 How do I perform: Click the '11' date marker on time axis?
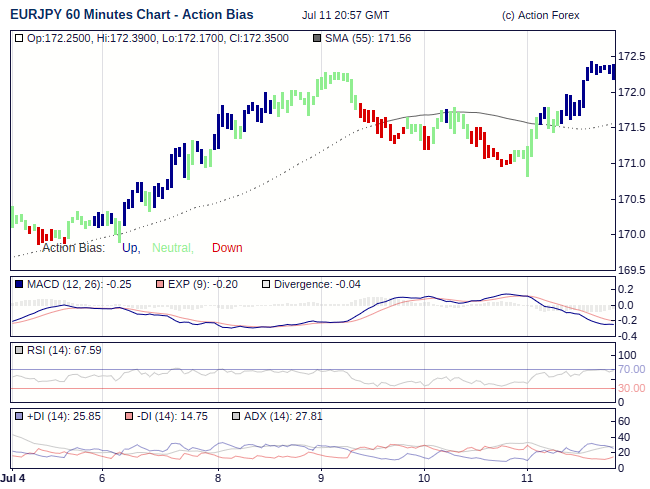(528, 479)
